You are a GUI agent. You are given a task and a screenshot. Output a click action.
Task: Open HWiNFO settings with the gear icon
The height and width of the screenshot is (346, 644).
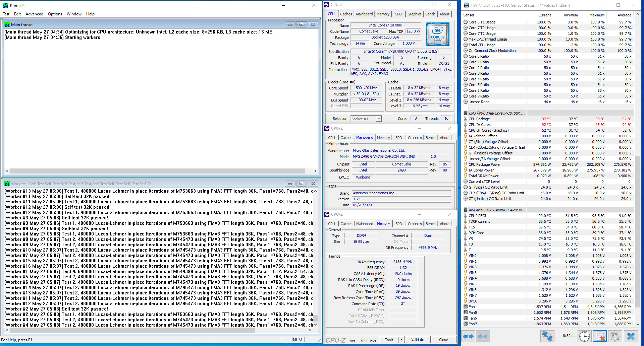[615, 336]
